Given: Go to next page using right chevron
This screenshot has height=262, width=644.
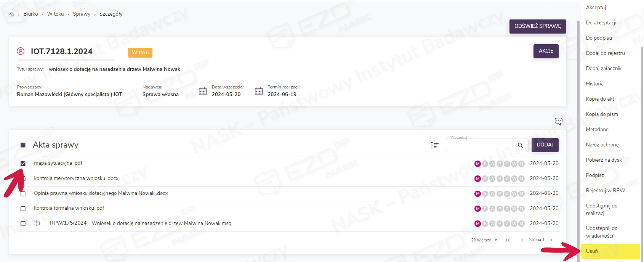Looking at the screenshot, I should click(551, 240).
